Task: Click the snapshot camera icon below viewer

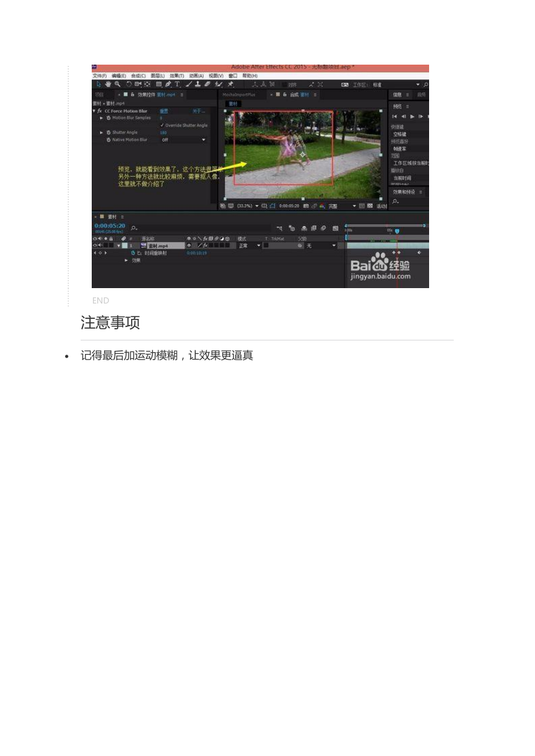Action: 306,206
